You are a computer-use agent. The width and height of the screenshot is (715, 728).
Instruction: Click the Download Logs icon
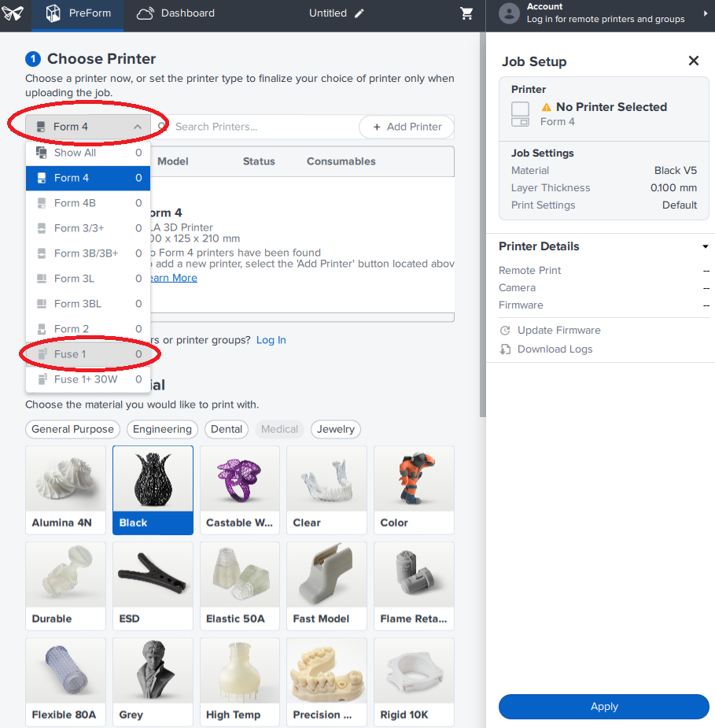pyautogui.click(x=505, y=349)
